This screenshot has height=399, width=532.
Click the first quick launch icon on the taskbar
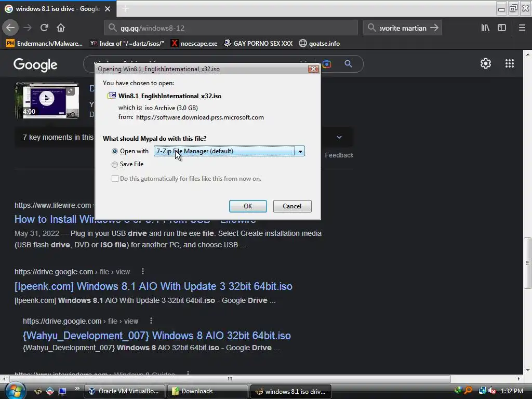click(38, 391)
